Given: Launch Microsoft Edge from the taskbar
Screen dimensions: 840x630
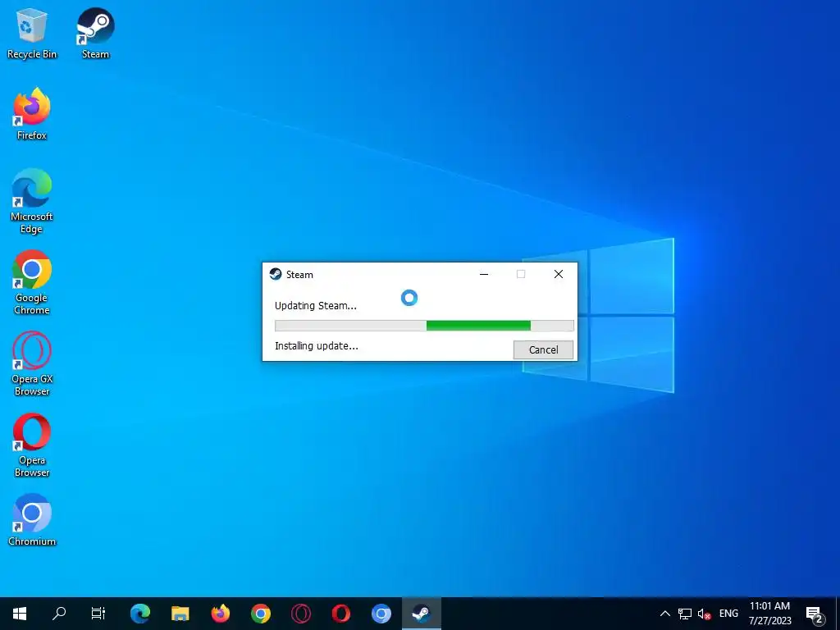Looking at the screenshot, I should [139, 614].
